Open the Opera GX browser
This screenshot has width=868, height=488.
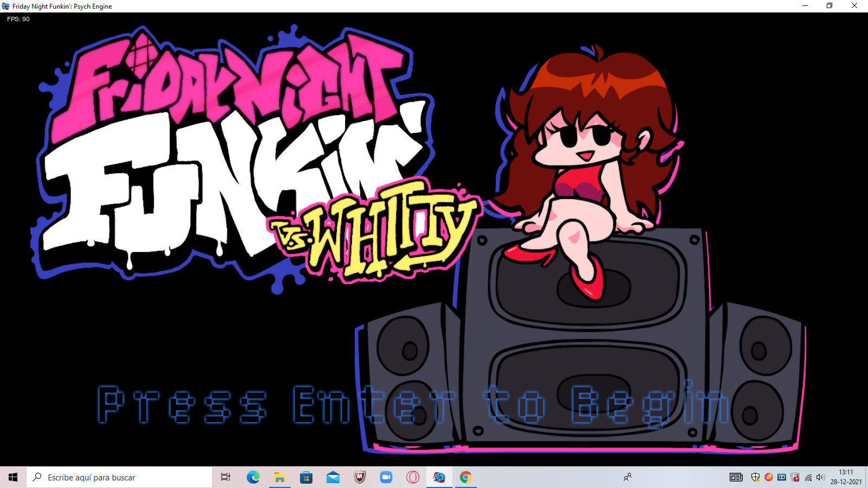[x=412, y=478]
